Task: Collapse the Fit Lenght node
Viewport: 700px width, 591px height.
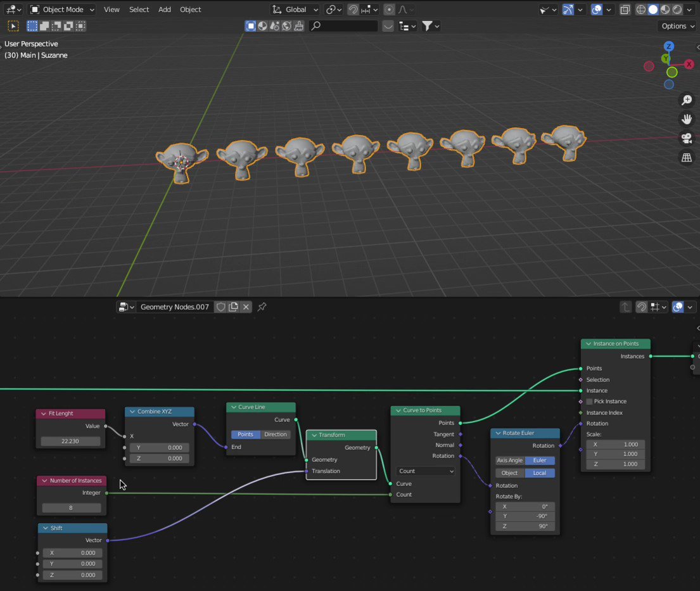Action: pyautogui.click(x=43, y=414)
